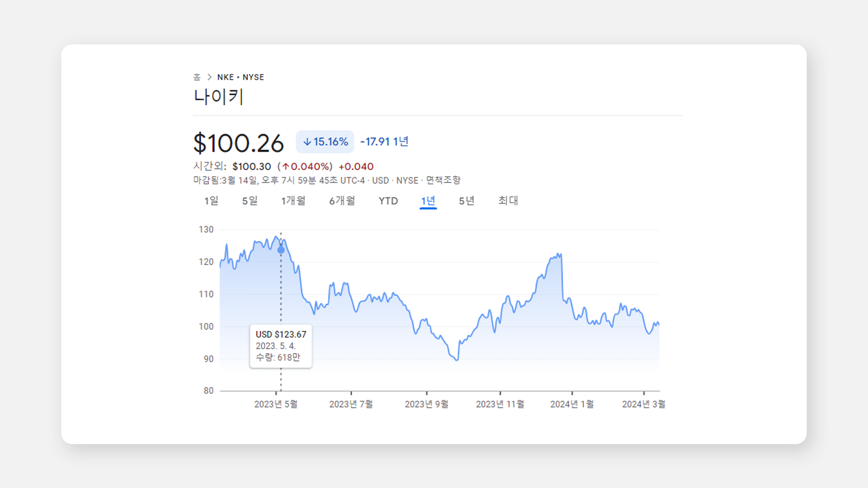Click the breadcrumb chevron arrow
The image size is (868, 488).
point(209,77)
